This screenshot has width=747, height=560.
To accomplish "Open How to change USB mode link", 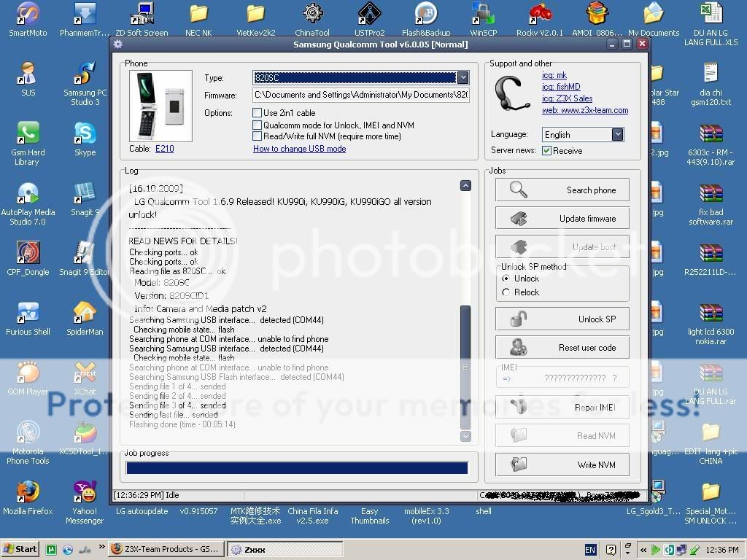I will (x=299, y=149).
